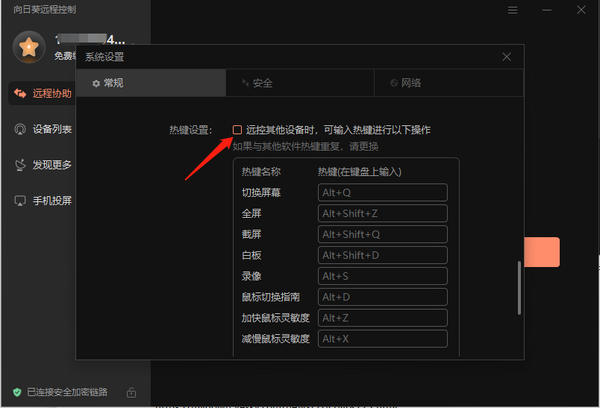Click the 全屏 hotkey field Alt+Shift+Z
Screen dimensions: 600x408
click(x=383, y=213)
